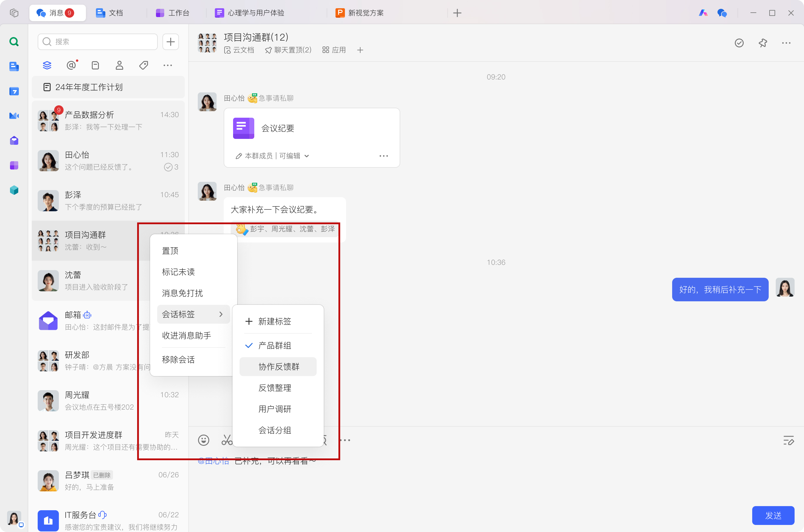The image size is (804, 532).
Task: Click the @ mentions filter icon
Action: coord(71,65)
